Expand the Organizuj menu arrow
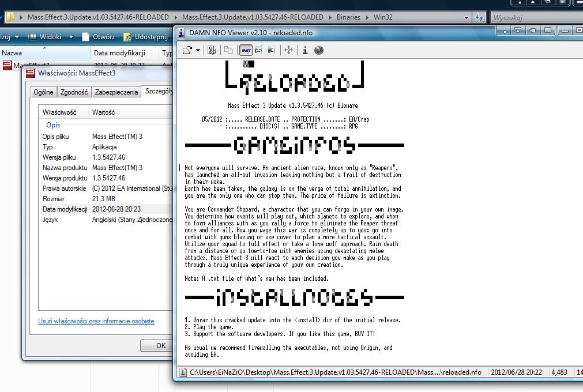This screenshot has height=392, width=583. point(17,37)
